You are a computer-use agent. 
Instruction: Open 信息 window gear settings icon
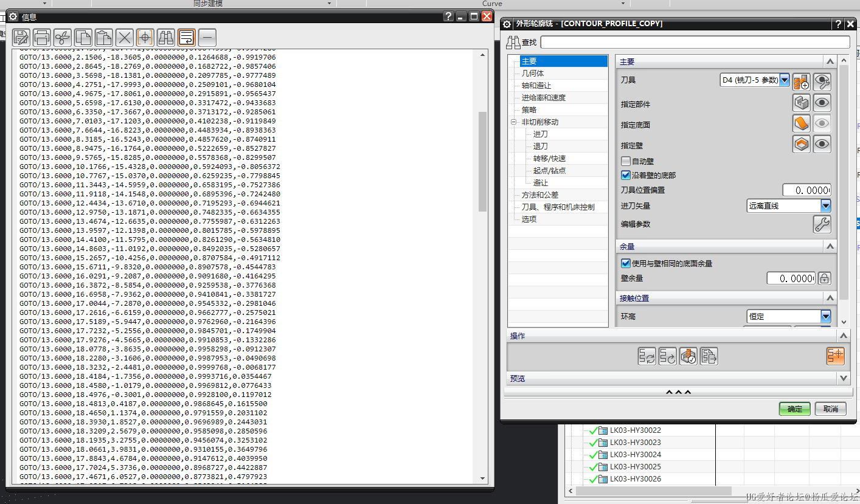click(13, 17)
